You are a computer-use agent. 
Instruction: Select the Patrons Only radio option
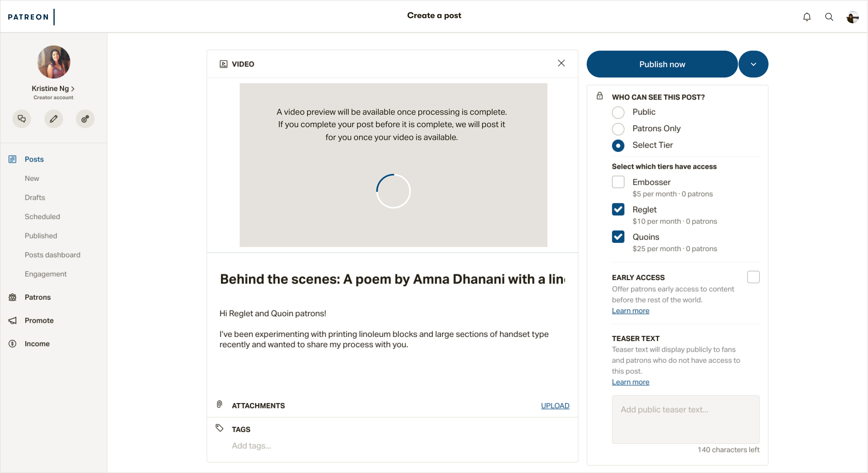point(618,129)
